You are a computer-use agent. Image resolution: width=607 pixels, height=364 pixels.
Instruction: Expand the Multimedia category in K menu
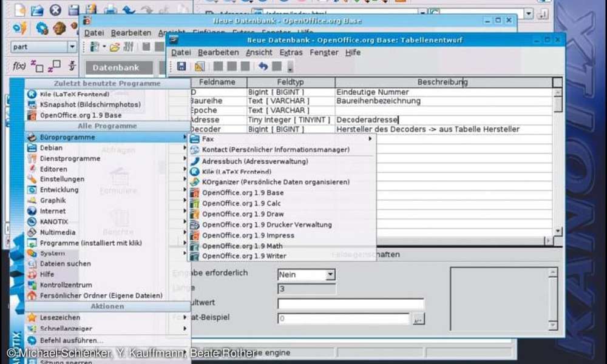click(x=58, y=232)
